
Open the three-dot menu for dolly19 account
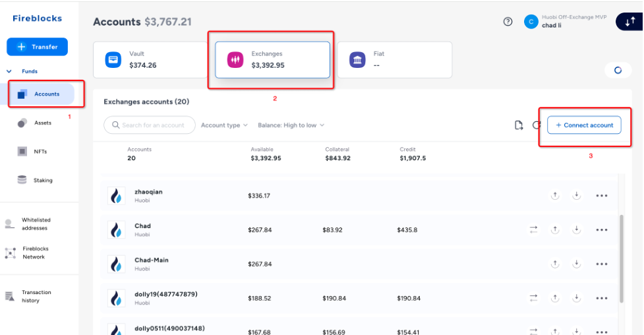[601, 298]
